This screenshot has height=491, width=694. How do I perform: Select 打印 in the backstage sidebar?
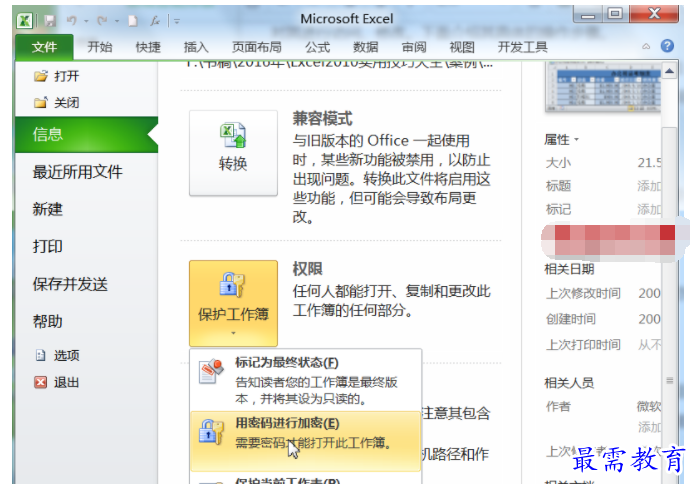tap(48, 246)
